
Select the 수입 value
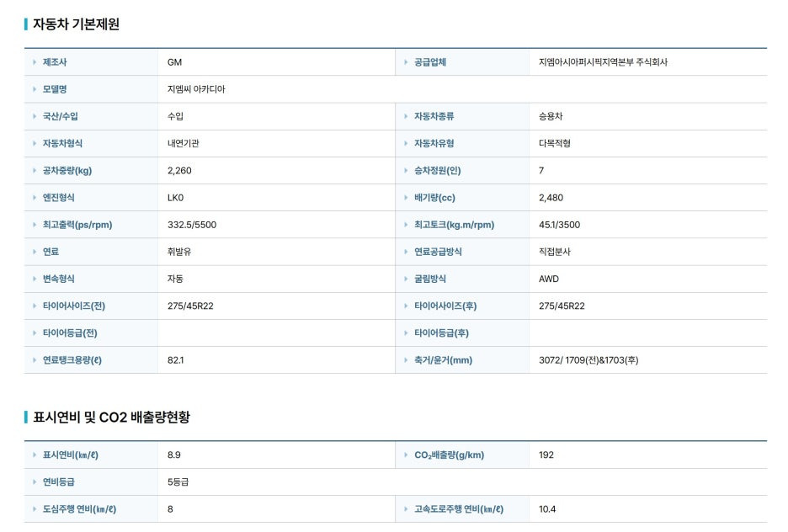click(175, 116)
